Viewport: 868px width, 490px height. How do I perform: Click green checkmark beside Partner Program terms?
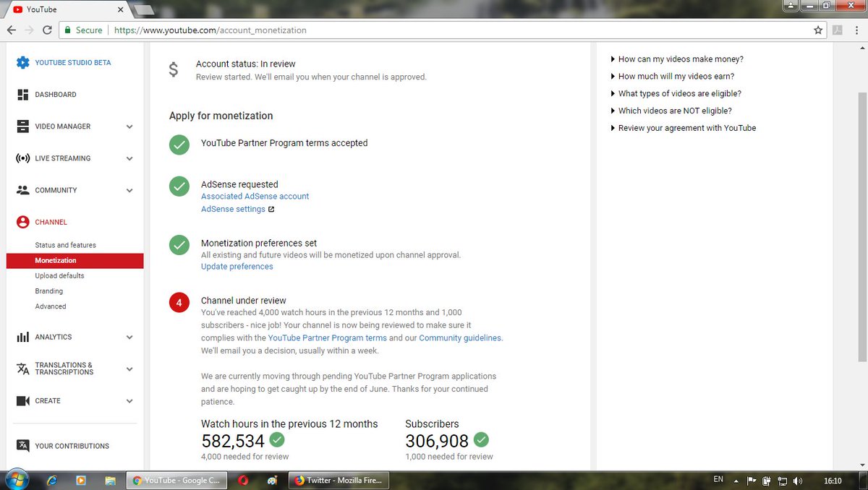179,145
